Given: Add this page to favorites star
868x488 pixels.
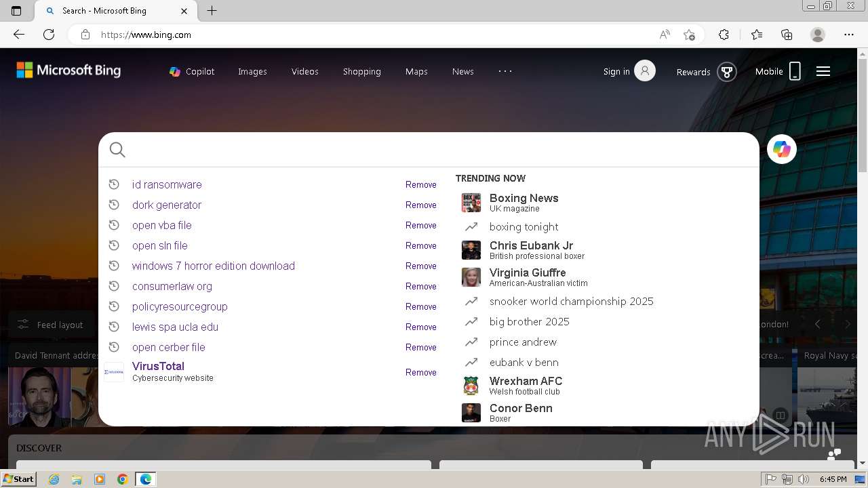Looking at the screenshot, I should coord(689,35).
